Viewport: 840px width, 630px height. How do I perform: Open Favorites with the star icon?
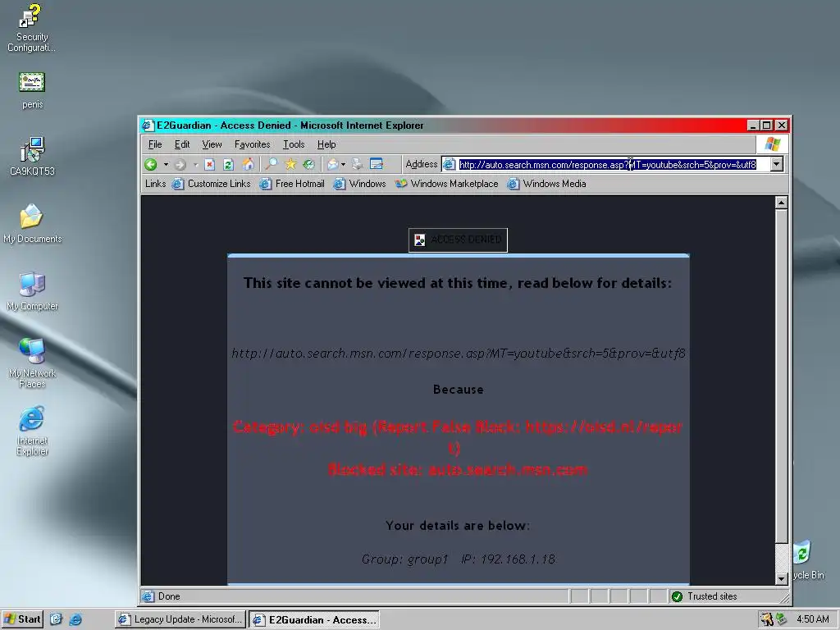[290, 164]
